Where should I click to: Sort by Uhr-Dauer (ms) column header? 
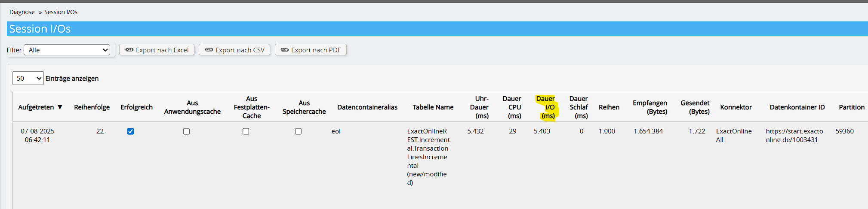pyautogui.click(x=480, y=107)
